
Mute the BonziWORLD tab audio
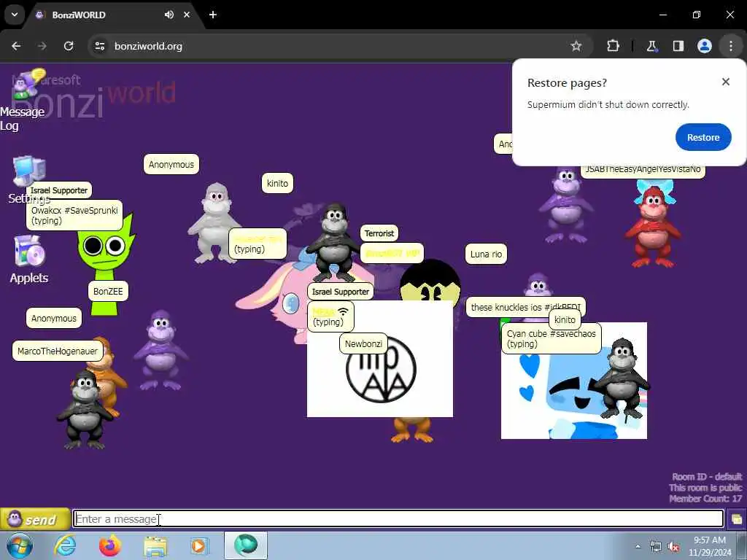tap(169, 15)
